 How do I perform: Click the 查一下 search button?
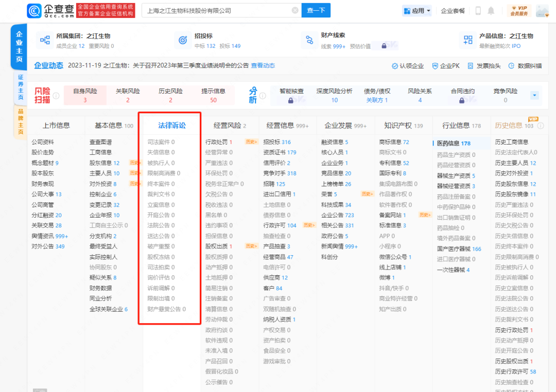point(316,10)
